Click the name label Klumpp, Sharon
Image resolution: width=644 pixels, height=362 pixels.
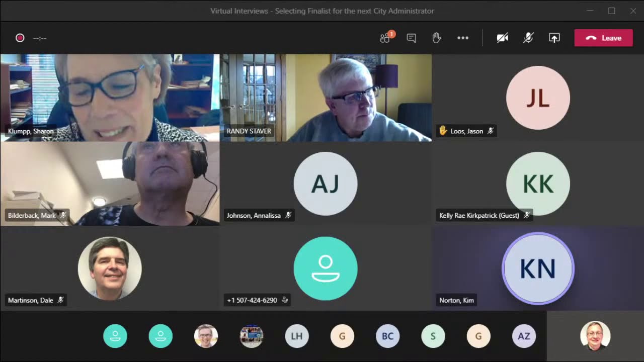click(31, 131)
